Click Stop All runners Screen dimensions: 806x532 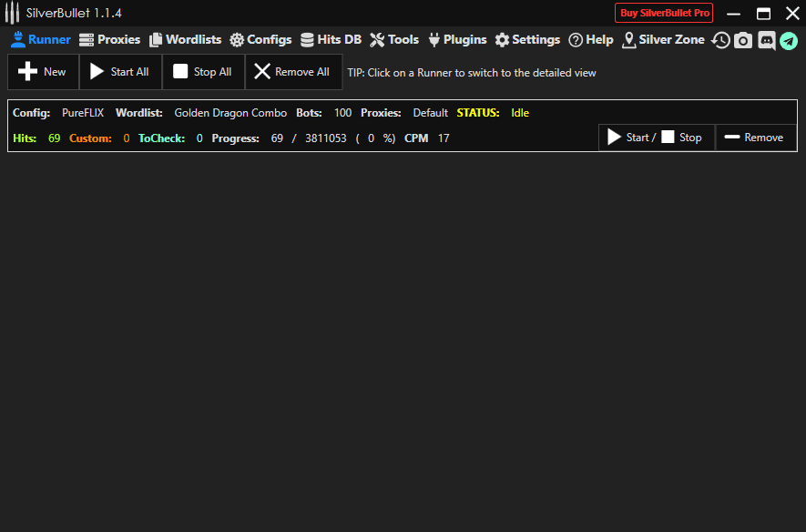[203, 72]
